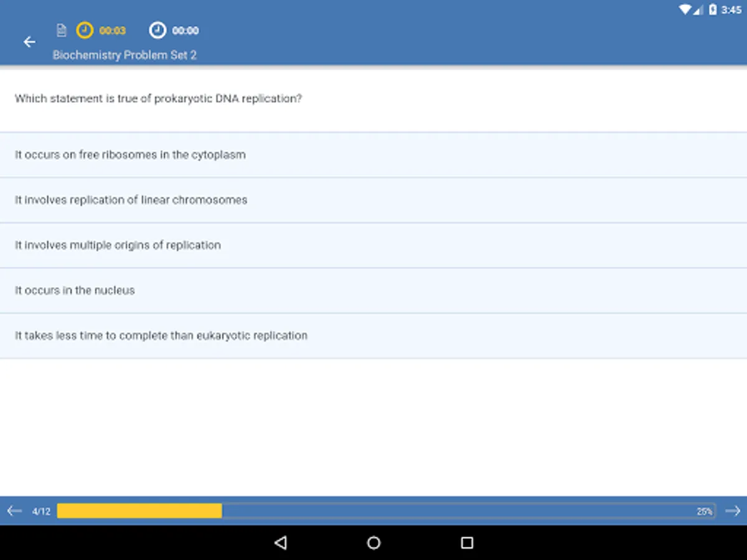Open the document icon beside the timer
The image size is (747, 560).
tap(61, 30)
